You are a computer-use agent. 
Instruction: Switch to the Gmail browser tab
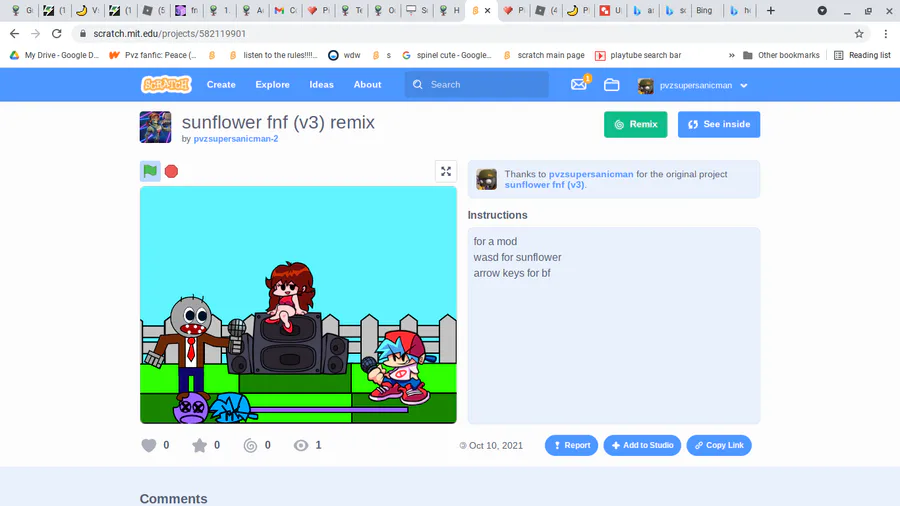pyautogui.click(x=285, y=10)
